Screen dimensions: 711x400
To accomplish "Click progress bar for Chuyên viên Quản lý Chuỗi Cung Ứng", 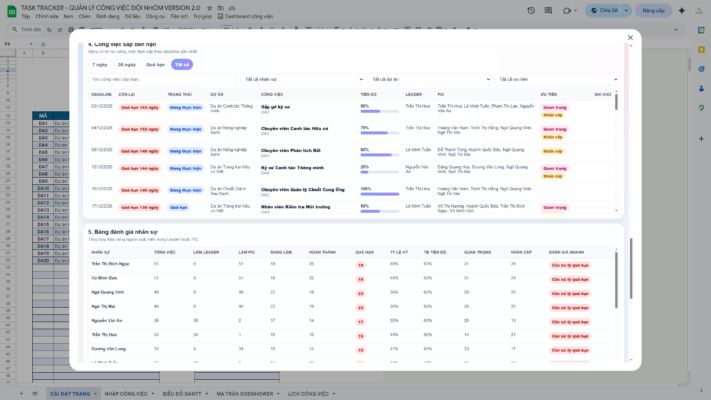I will tap(380, 194).
